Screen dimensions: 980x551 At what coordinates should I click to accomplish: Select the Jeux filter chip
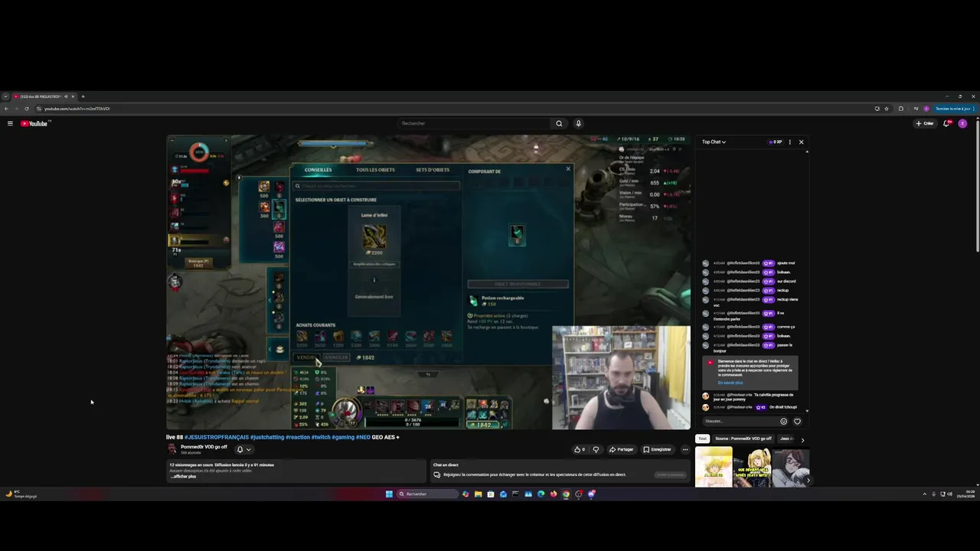(786, 439)
